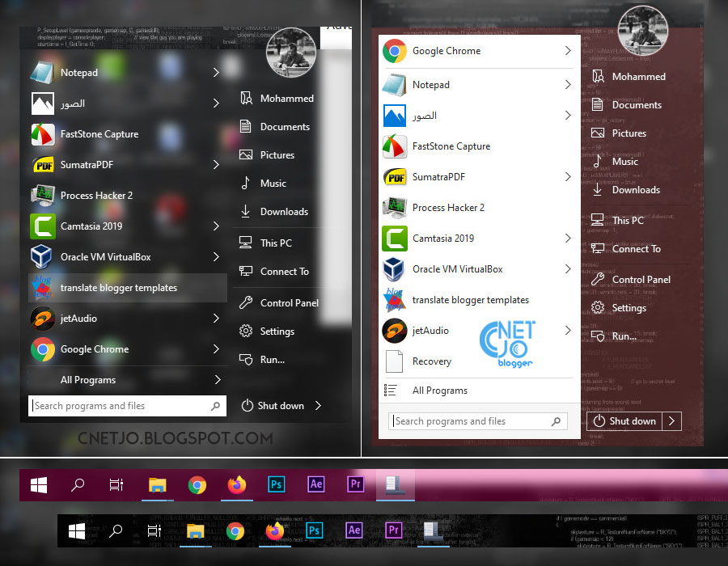Click Firefox icon on the pink taskbar
728x566 pixels.
pos(237,485)
